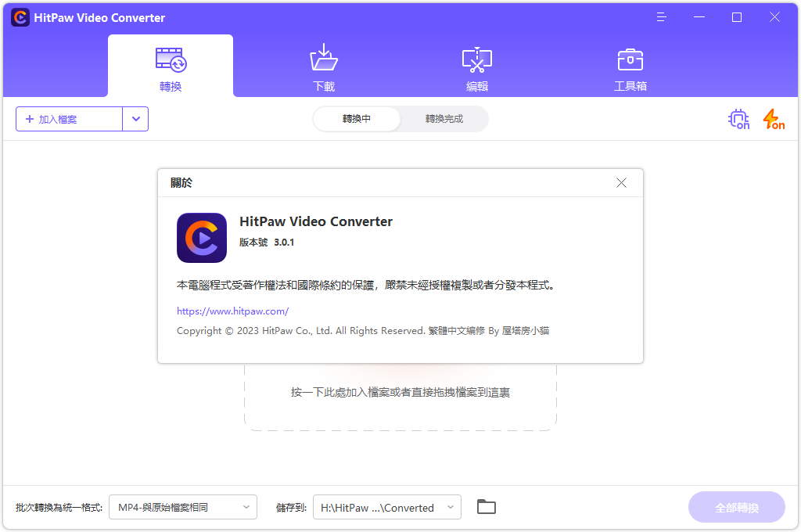Toggle the hardware acceleration chip icon

pos(738,119)
